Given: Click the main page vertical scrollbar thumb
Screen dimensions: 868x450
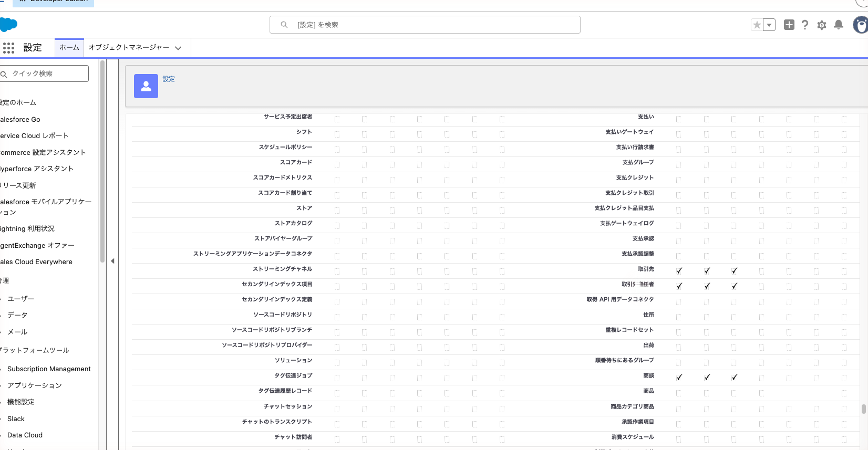Looking at the screenshot, I should (863, 409).
